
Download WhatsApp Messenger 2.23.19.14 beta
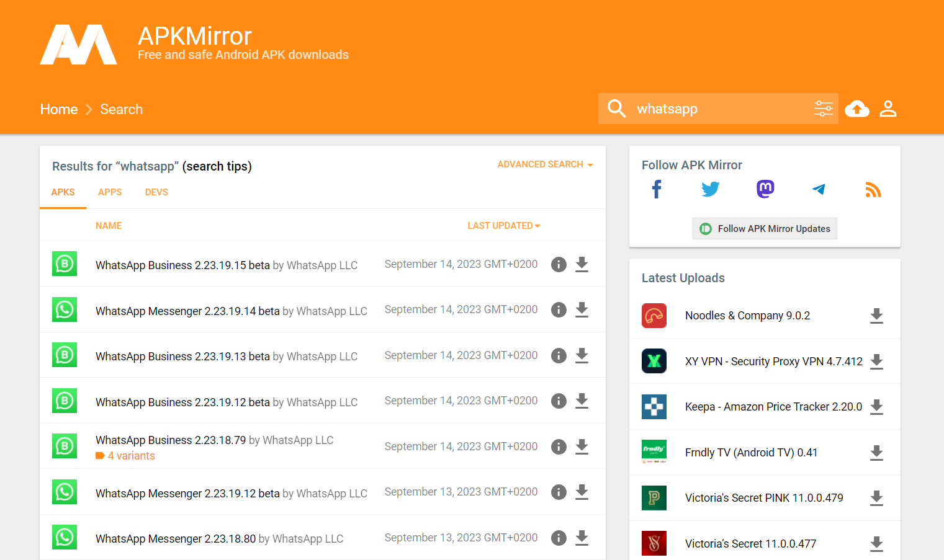coord(582,309)
